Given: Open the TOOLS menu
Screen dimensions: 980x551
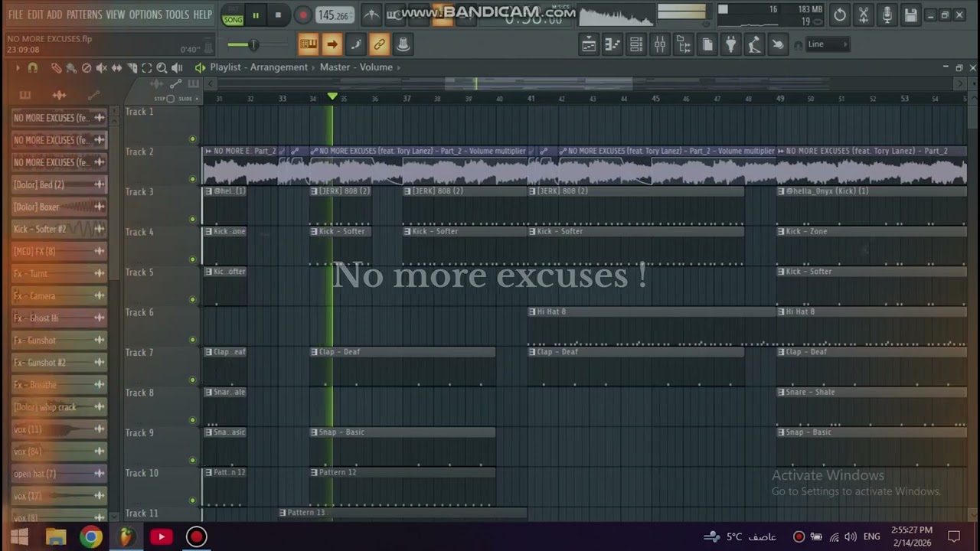Looking at the screenshot, I should pos(177,15).
